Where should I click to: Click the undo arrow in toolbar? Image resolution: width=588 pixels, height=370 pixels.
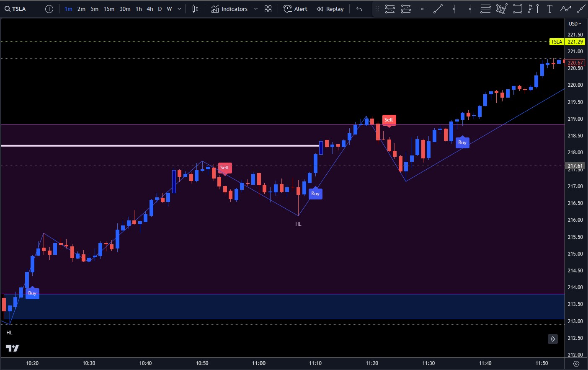(x=359, y=9)
